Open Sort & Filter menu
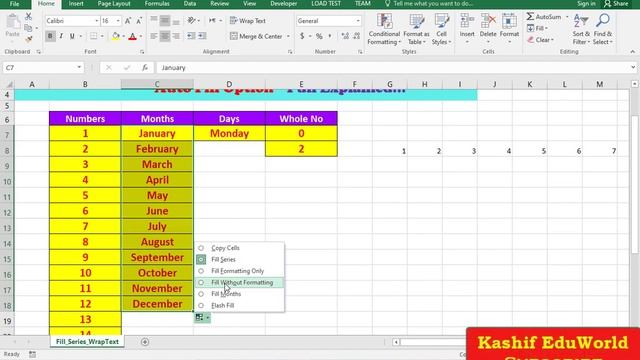Image resolution: width=640 pixels, height=360 pixels. coord(581,29)
